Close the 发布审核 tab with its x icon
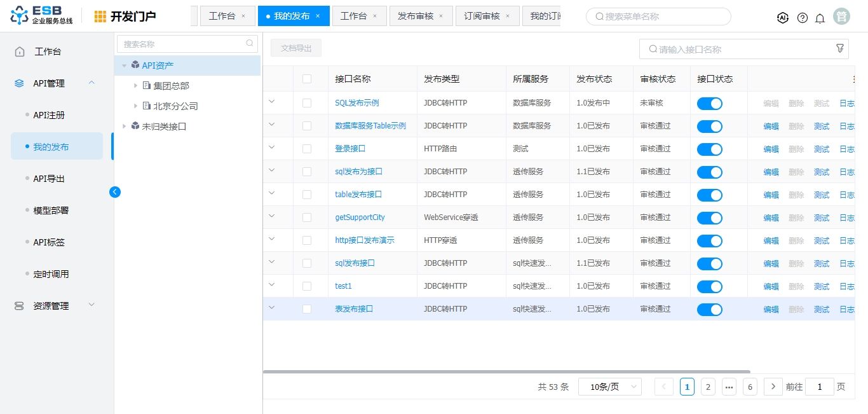 (441, 16)
